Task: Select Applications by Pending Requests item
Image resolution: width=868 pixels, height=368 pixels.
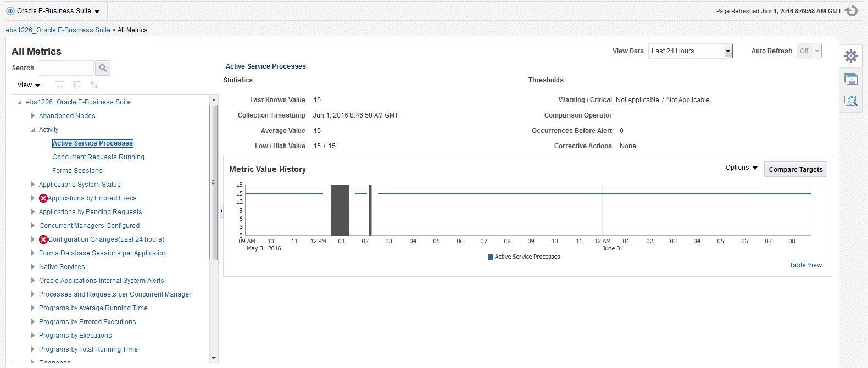Action: pos(90,212)
